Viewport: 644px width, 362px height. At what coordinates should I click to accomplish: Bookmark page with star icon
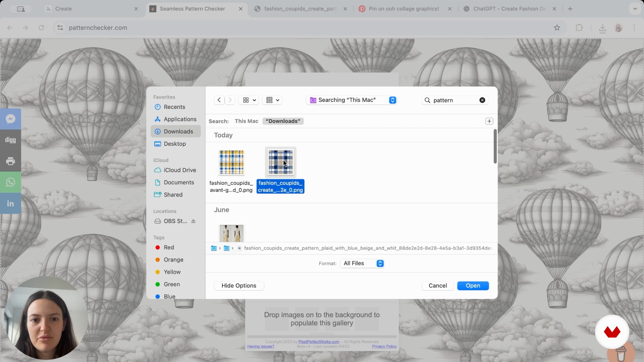[x=557, y=28]
